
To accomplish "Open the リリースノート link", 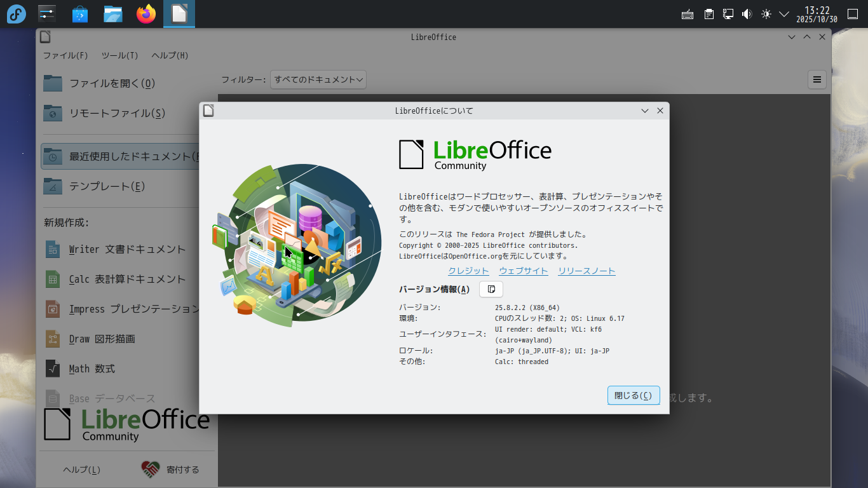I will [x=587, y=271].
